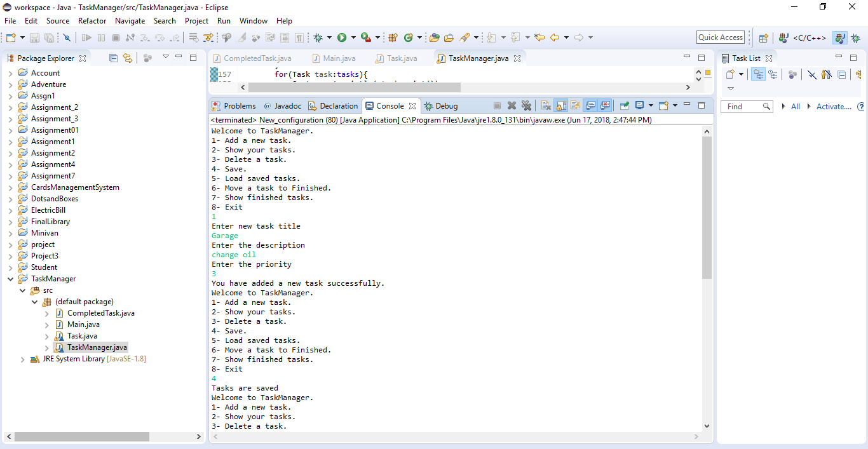This screenshot has height=449, width=868.
Task: Click Collapse All in Package Explorer
Action: pyautogui.click(x=113, y=58)
